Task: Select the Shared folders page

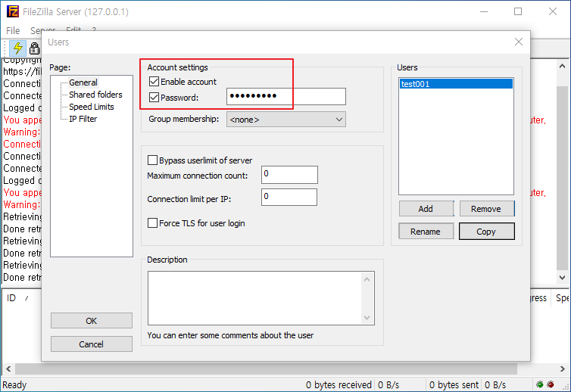Action: (95, 95)
